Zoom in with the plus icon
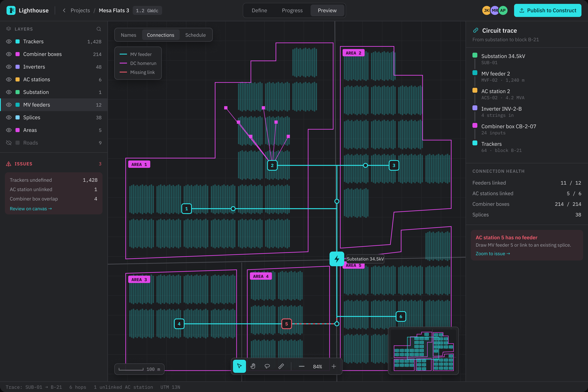Viewport: 588px width, 392px height. [x=334, y=366]
